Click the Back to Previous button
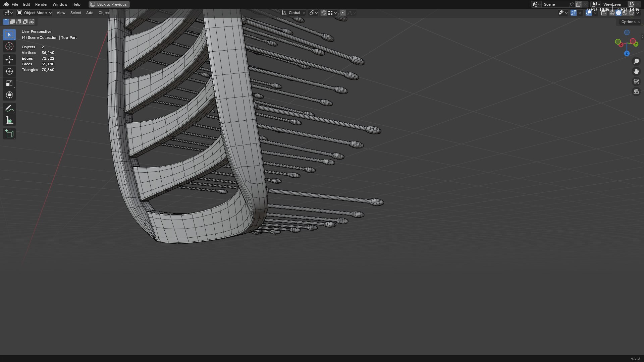The width and height of the screenshot is (644, 362). [x=109, y=4]
